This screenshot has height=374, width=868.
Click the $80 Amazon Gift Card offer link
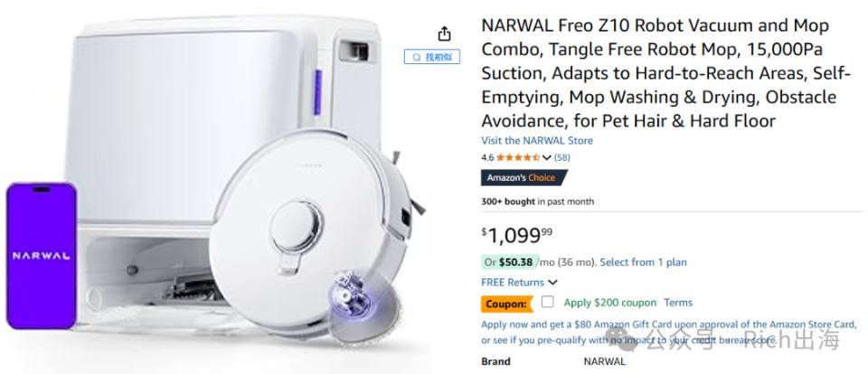[669, 324]
